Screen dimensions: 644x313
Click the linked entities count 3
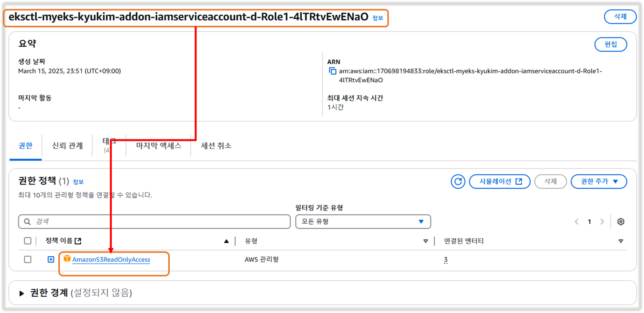click(x=446, y=260)
